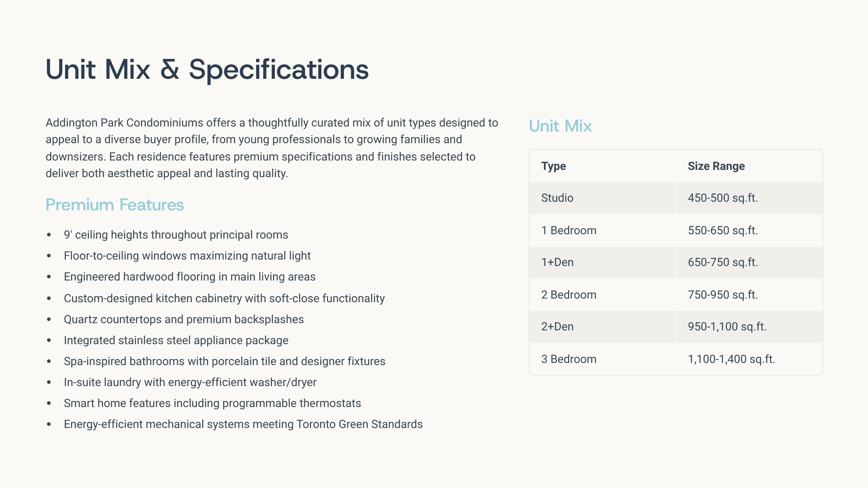Click the Quartz countertops bullet text
Image resolution: width=868 pixels, height=488 pixels.
[x=184, y=320]
